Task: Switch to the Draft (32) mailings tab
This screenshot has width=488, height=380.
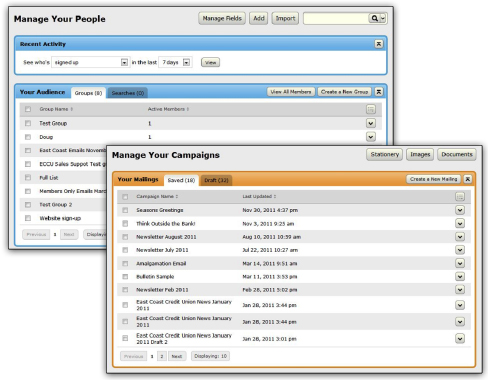Action: [216, 180]
